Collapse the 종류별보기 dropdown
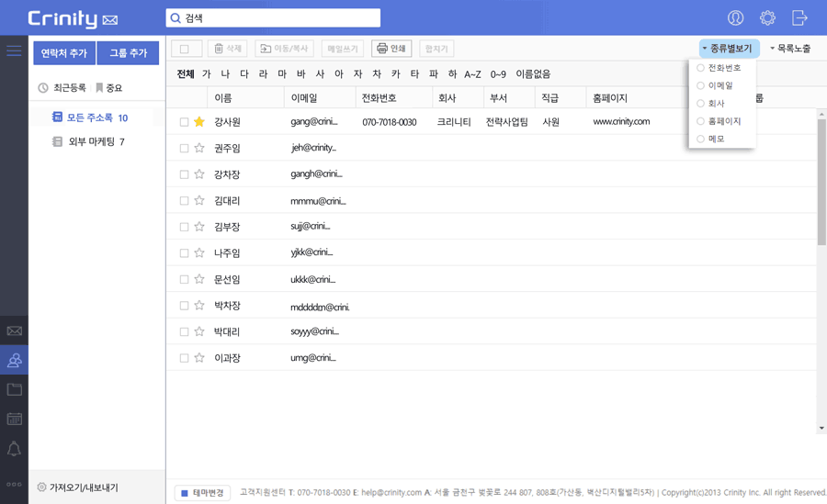 (x=730, y=49)
